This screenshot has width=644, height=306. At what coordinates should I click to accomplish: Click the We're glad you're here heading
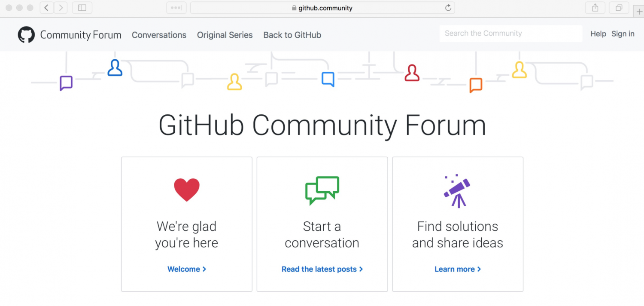point(187,235)
